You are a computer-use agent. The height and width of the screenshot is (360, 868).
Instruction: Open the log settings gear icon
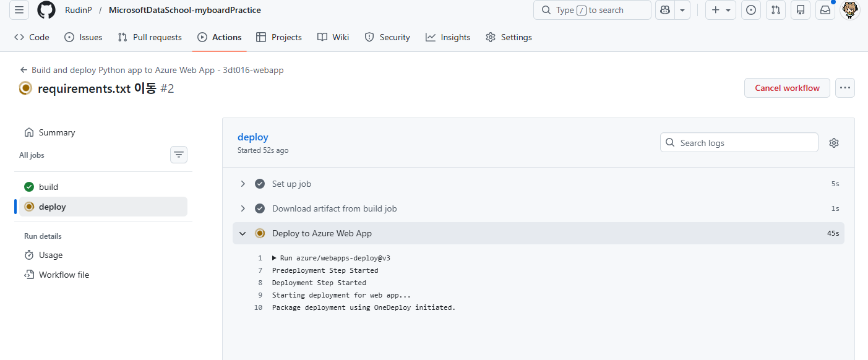(x=834, y=143)
